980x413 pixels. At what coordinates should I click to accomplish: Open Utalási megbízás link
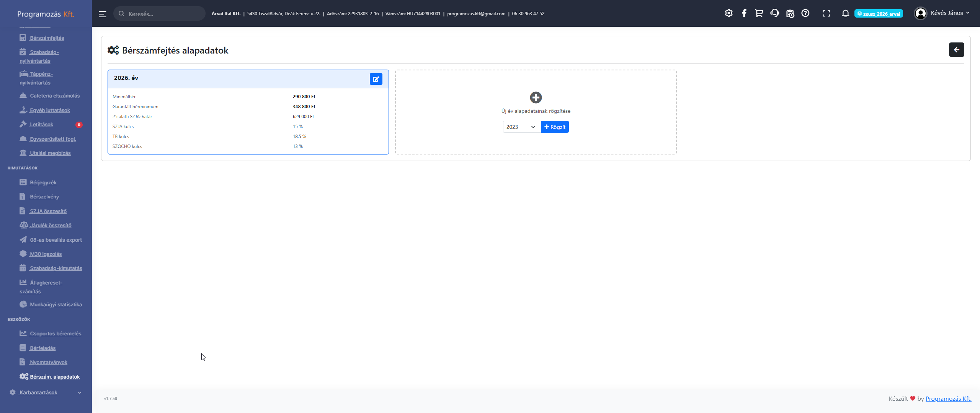click(x=45, y=153)
